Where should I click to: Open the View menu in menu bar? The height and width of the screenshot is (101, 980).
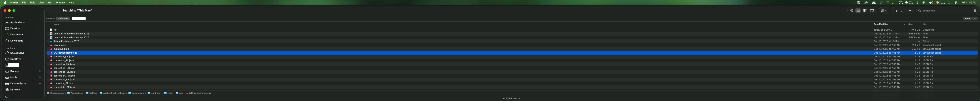[x=42, y=3]
